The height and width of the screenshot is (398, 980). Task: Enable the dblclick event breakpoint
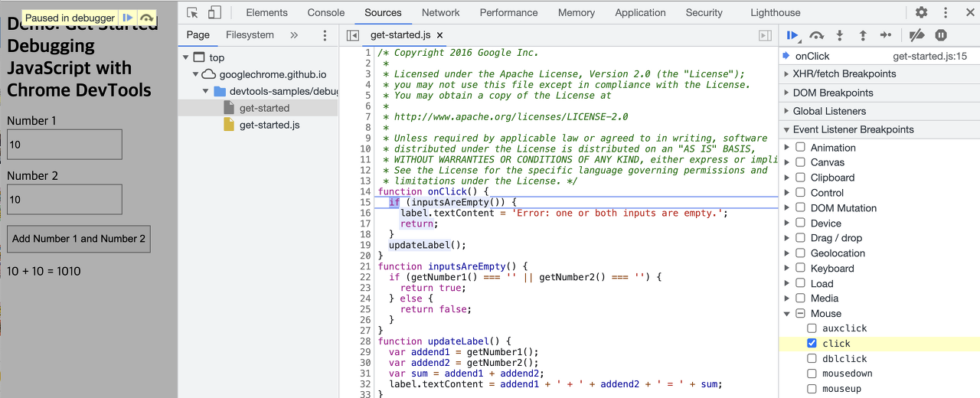coord(812,358)
